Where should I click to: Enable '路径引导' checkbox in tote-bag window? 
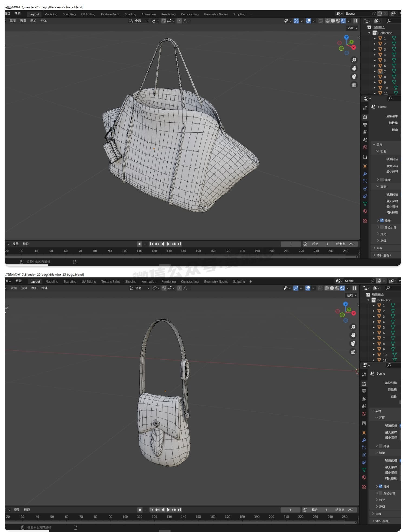click(382, 227)
